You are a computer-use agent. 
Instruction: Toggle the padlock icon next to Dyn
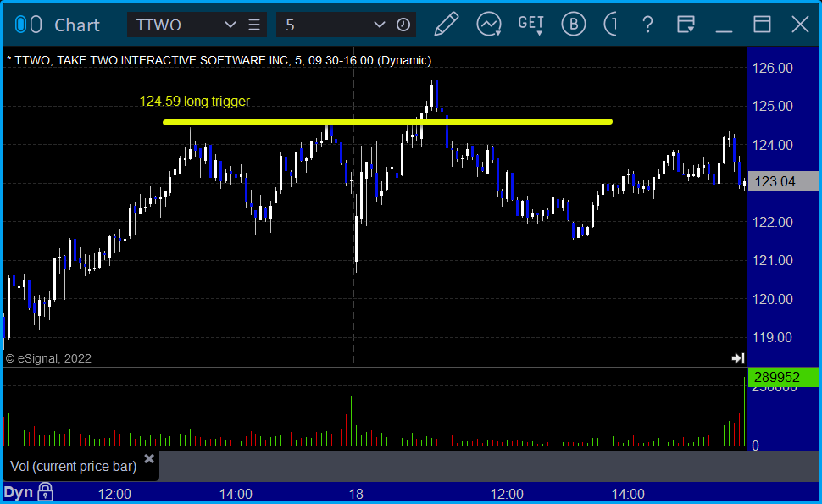coord(46,492)
